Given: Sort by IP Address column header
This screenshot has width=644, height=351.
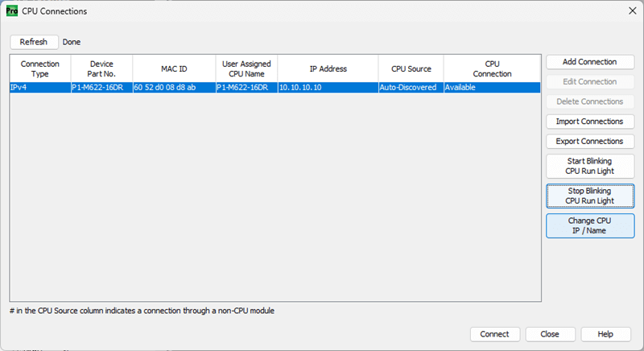Looking at the screenshot, I should [328, 69].
